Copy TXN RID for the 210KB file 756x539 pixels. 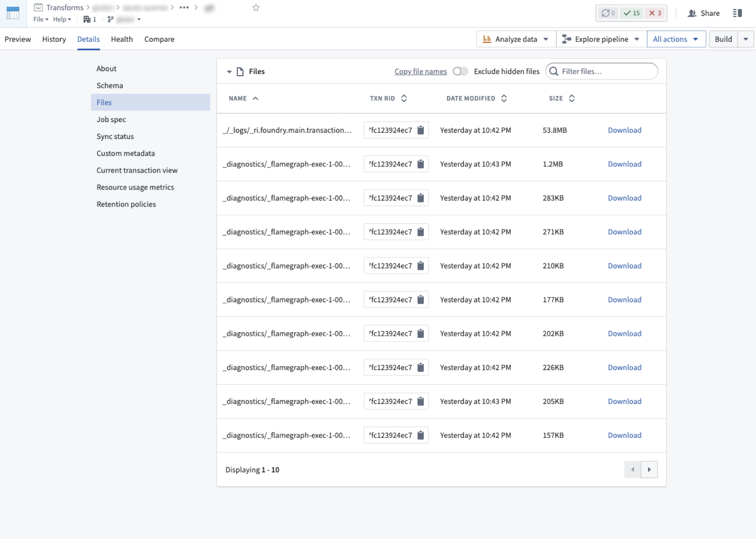pos(421,265)
